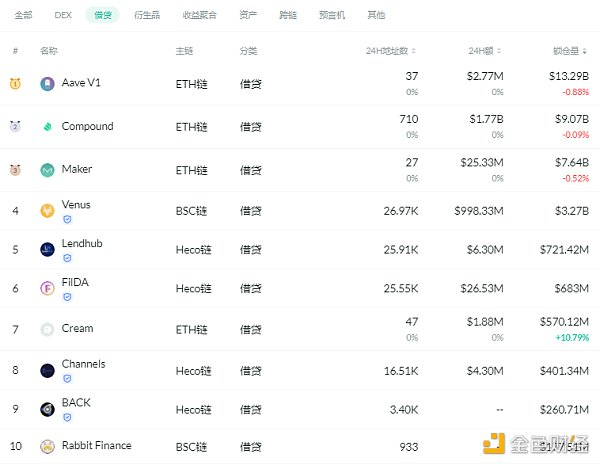The width and height of the screenshot is (600, 465).
Task: Open the 全部 tab
Action: click(23, 15)
